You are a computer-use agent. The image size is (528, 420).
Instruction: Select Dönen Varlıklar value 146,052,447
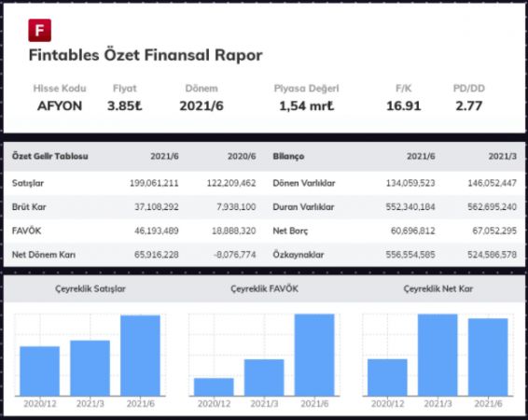pyautogui.click(x=492, y=183)
